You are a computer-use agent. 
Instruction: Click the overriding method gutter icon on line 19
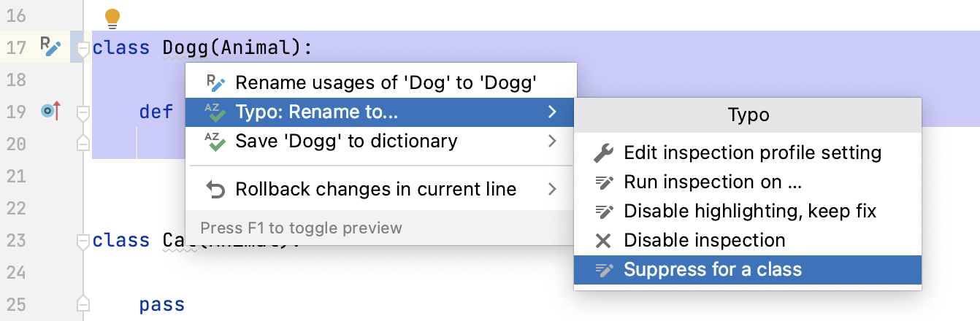click(50, 112)
